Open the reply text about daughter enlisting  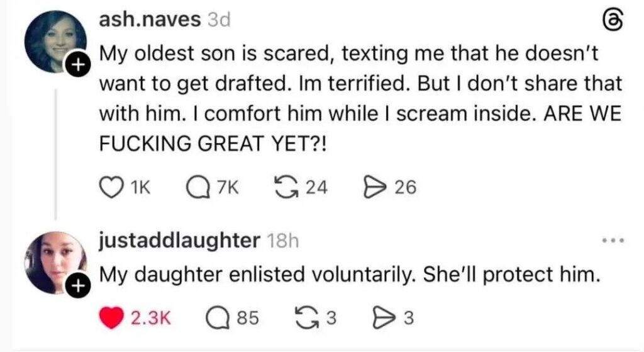(x=347, y=275)
